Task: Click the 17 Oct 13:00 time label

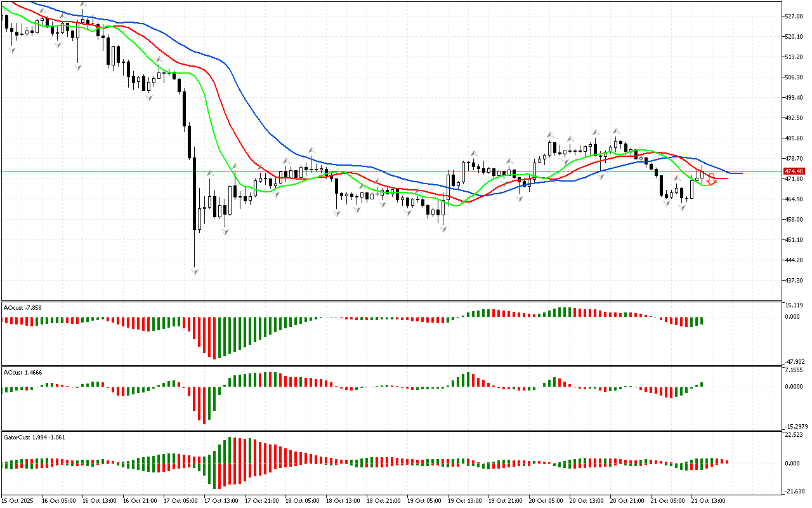Action: 221,501
